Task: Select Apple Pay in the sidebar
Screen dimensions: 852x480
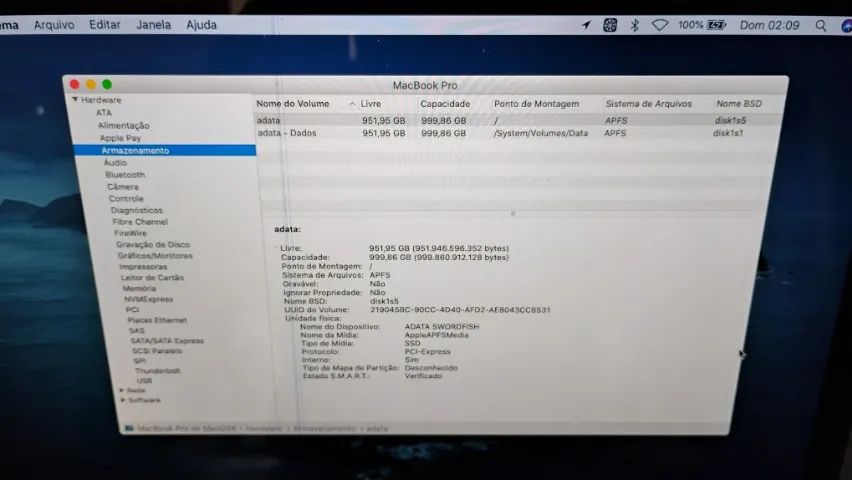Action: pos(120,138)
